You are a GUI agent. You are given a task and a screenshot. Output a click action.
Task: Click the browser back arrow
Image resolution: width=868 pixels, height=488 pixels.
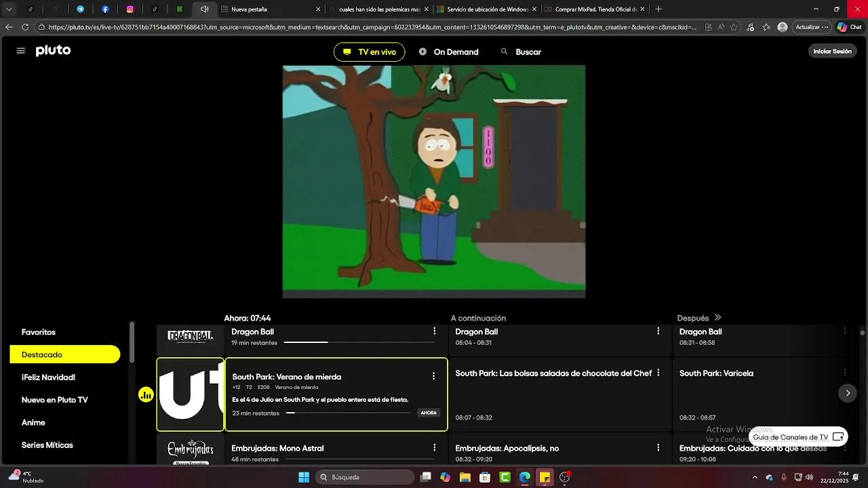click(9, 27)
